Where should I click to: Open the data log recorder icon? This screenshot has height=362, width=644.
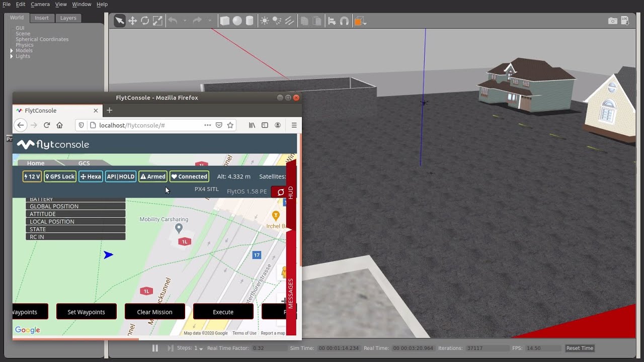pos(625,21)
